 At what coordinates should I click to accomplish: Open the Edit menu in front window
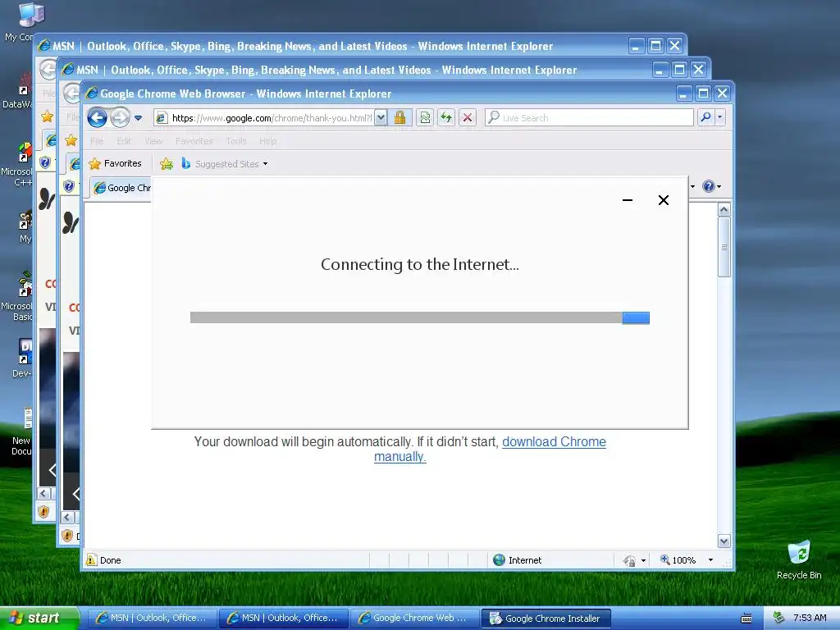(124, 141)
